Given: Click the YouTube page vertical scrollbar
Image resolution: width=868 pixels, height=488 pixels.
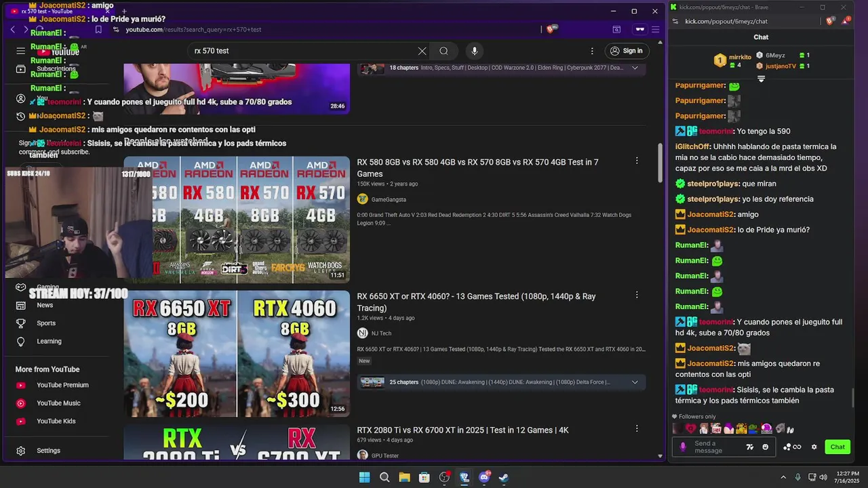Looking at the screenshot, I should (x=660, y=163).
